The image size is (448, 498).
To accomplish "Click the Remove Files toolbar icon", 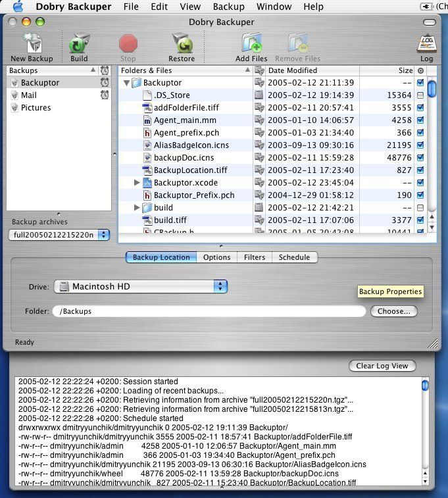I will (x=298, y=43).
